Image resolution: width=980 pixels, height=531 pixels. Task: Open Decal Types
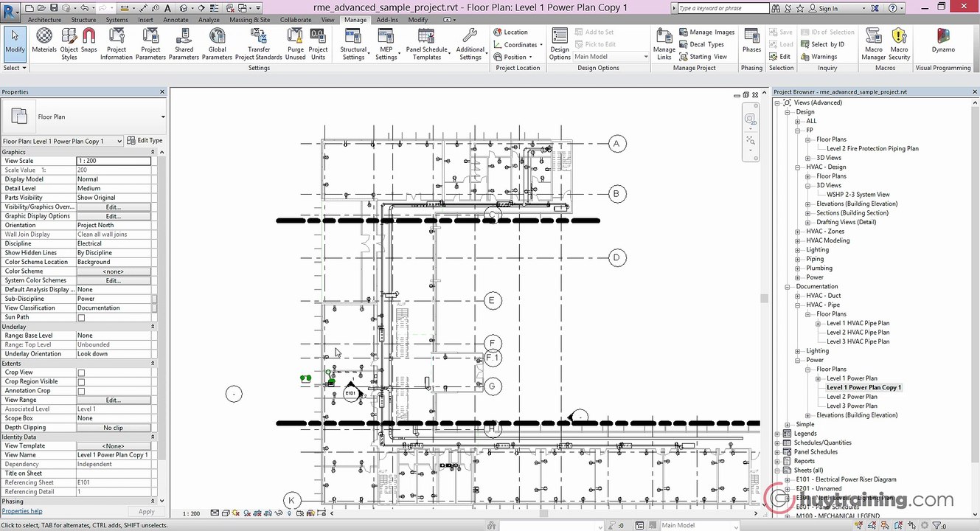[701, 44]
